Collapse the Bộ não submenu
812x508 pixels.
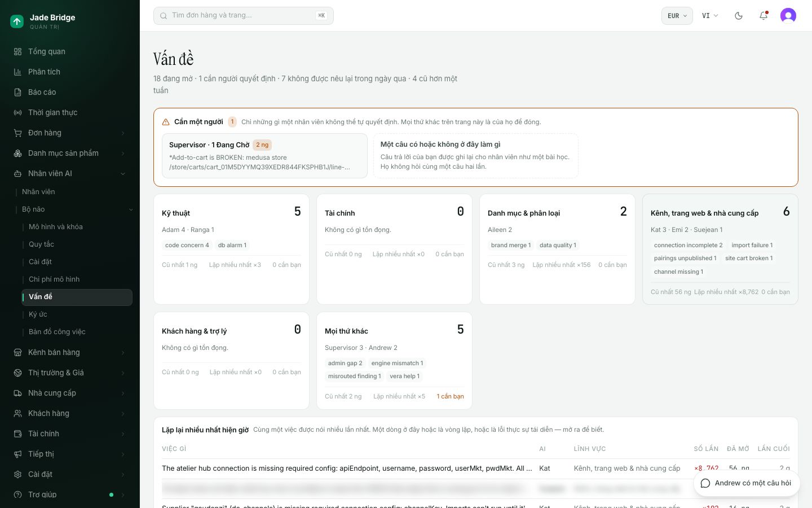point(77,209)
